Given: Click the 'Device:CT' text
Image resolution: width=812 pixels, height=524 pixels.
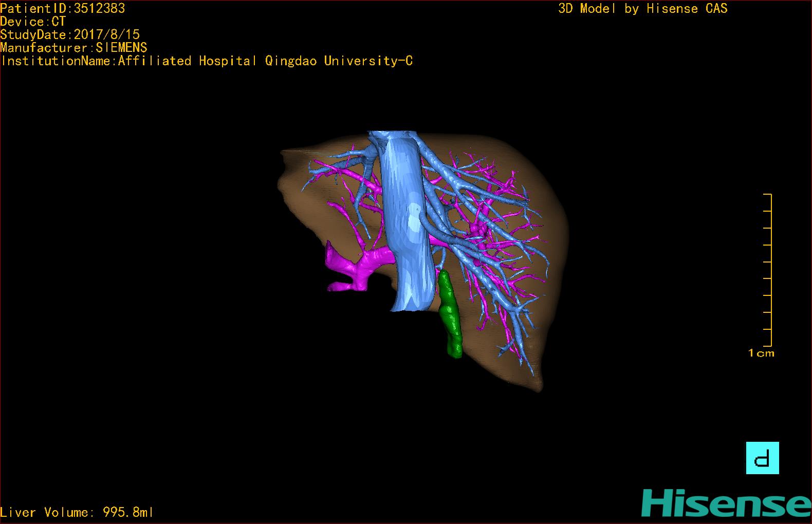Looking at the screenshot, I should [33, 22].
